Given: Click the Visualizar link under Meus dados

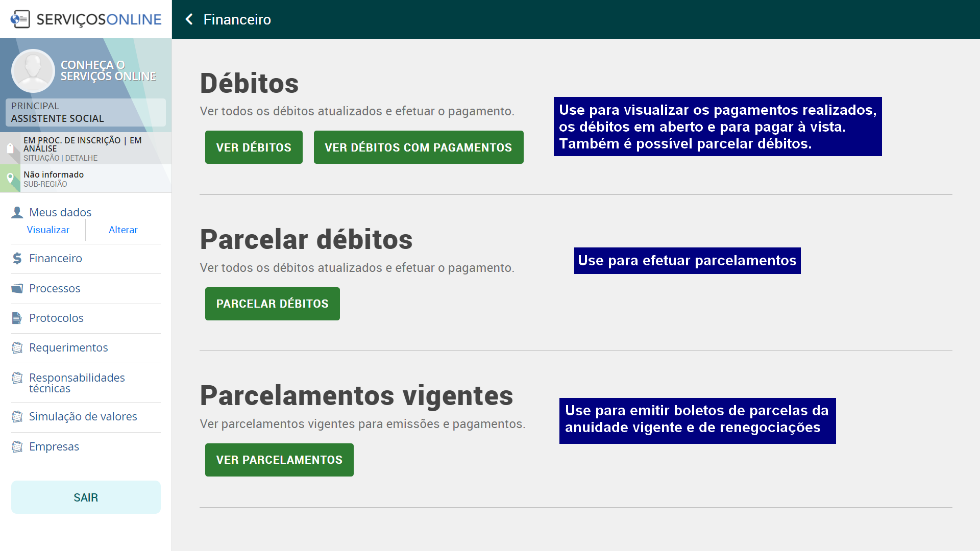Looking at the screenshot, I should pyautogui.click(x=48, y=230).
